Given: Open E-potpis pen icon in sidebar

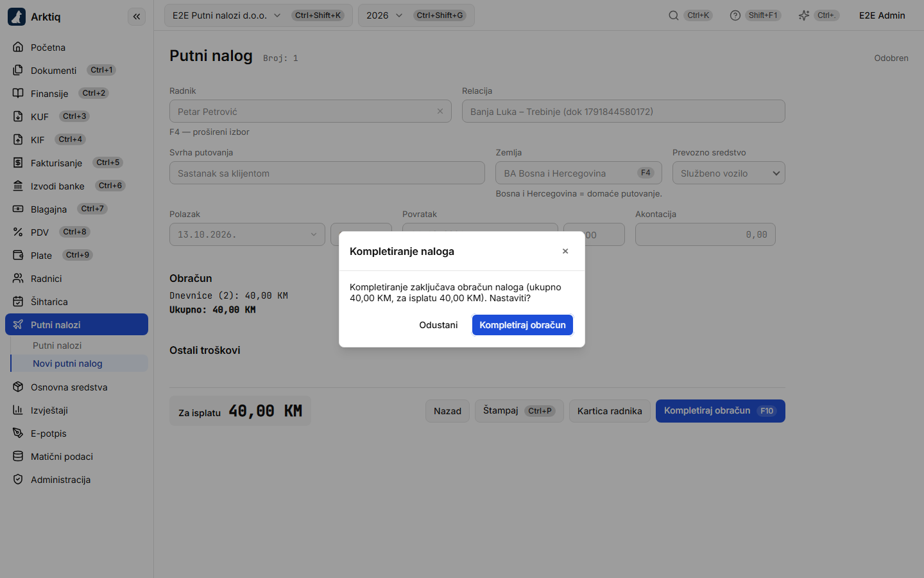Looking at the screenshot, I should 18,433.
